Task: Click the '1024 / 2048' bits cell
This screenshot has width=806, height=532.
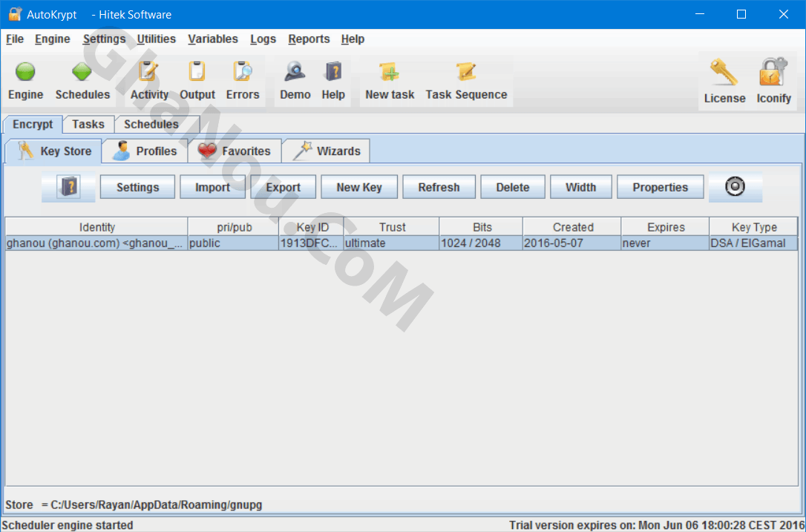Action: pos(482,243)
